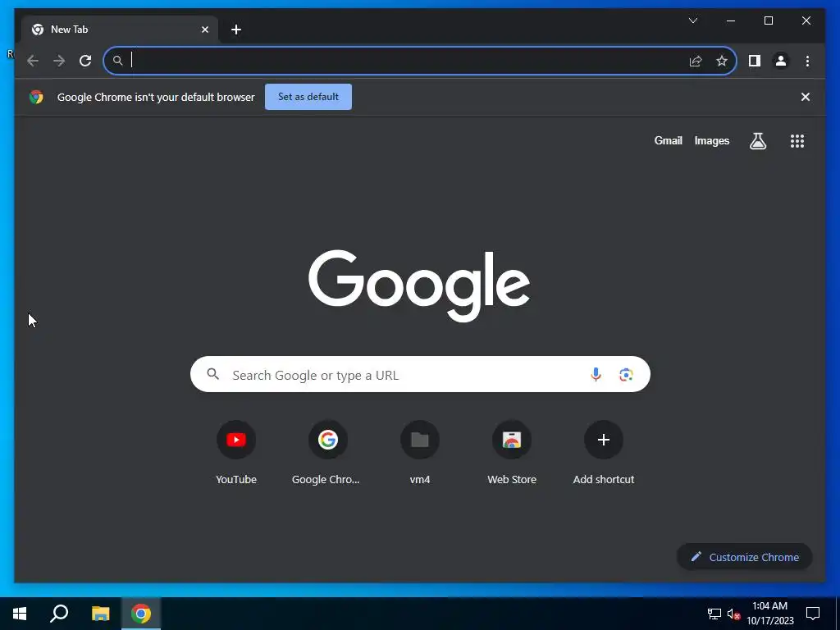Click Customize Chrome button
This screenshot has height=630, width=840.
coord(745,557)
